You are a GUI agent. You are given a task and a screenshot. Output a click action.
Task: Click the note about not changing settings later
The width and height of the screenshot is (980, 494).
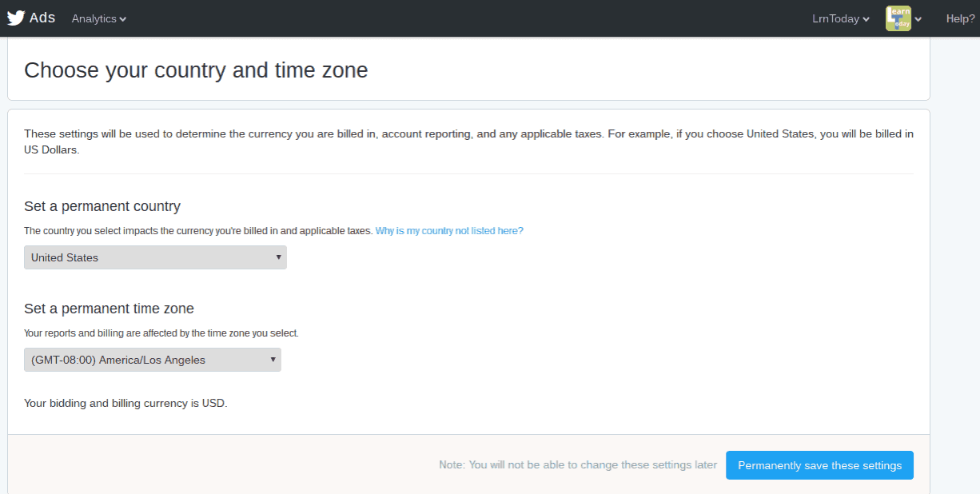pyautogui.click(x=577, y=465)
